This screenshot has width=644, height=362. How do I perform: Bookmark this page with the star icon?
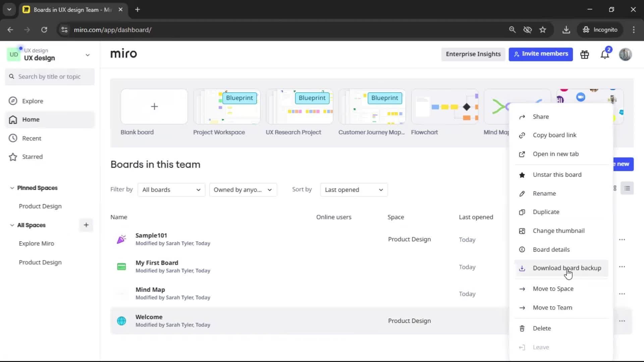click(543, 30)
